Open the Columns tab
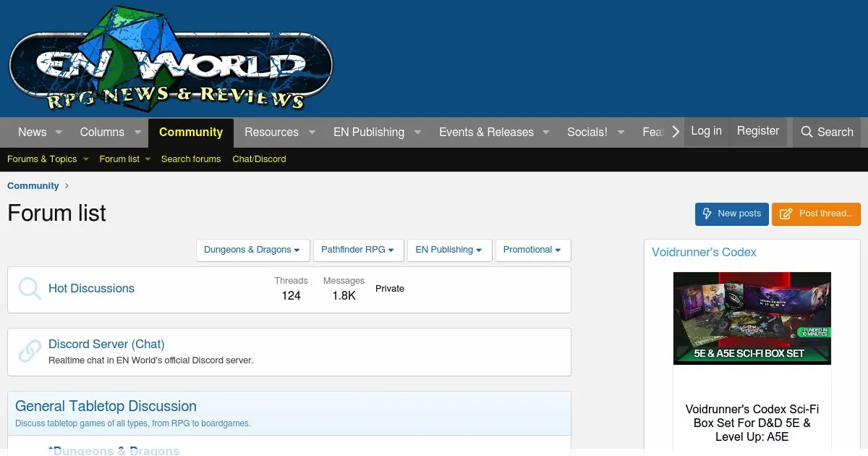This screenshot has width=868, height=456. [x=102, y=132]
